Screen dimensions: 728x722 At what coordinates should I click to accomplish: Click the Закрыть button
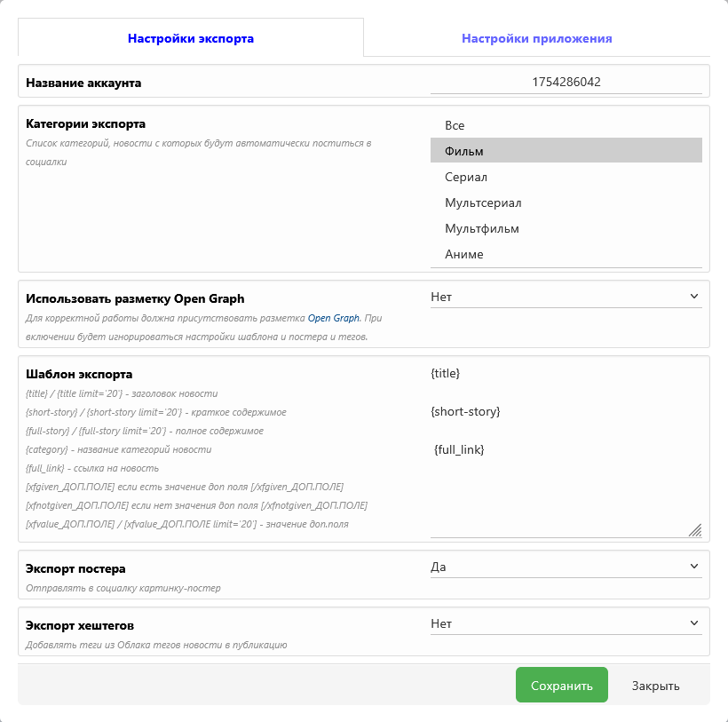(x=655, y=686)
